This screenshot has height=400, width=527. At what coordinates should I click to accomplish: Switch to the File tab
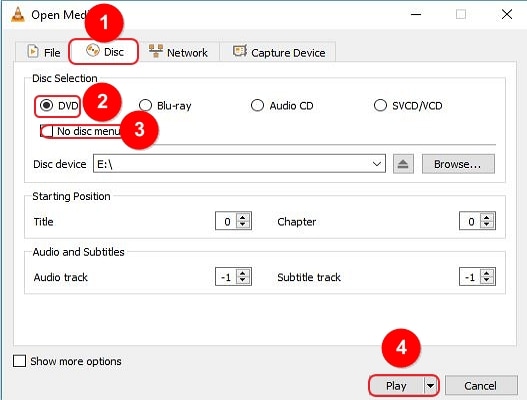(43, 52)
